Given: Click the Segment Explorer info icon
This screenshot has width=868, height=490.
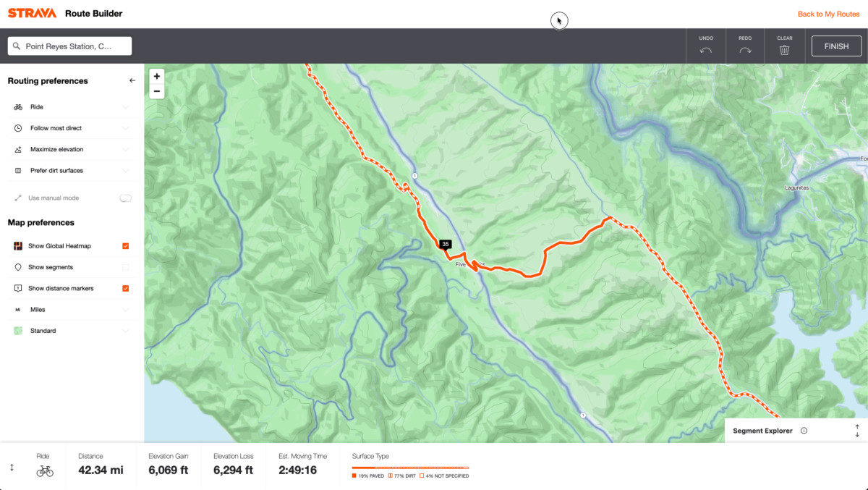Looking at the screenshot, I should 804,431.
